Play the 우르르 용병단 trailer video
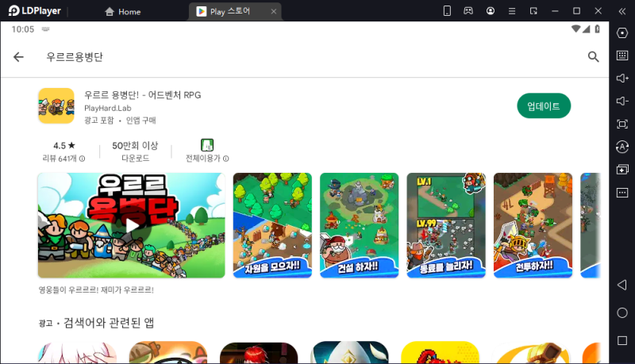The height and width of the screenshot is (364, 635). pos(131,225)
